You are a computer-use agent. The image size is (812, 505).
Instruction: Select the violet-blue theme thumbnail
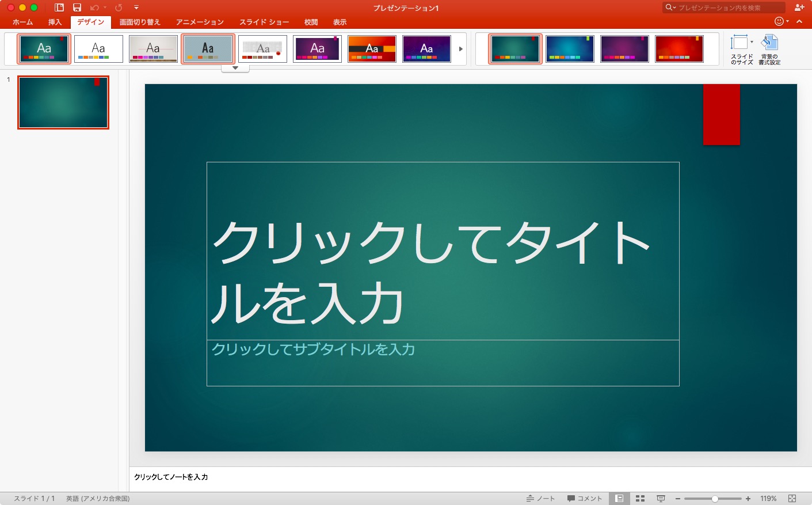[426, 49]
